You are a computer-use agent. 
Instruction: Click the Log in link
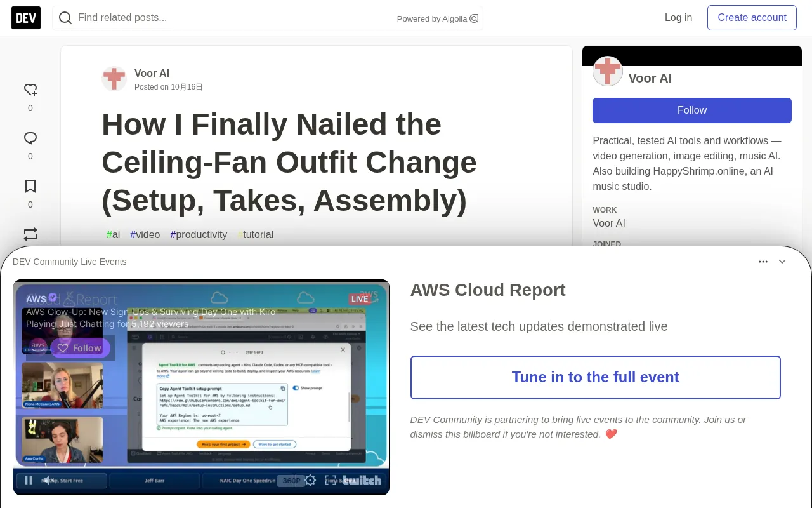point(678,18)
